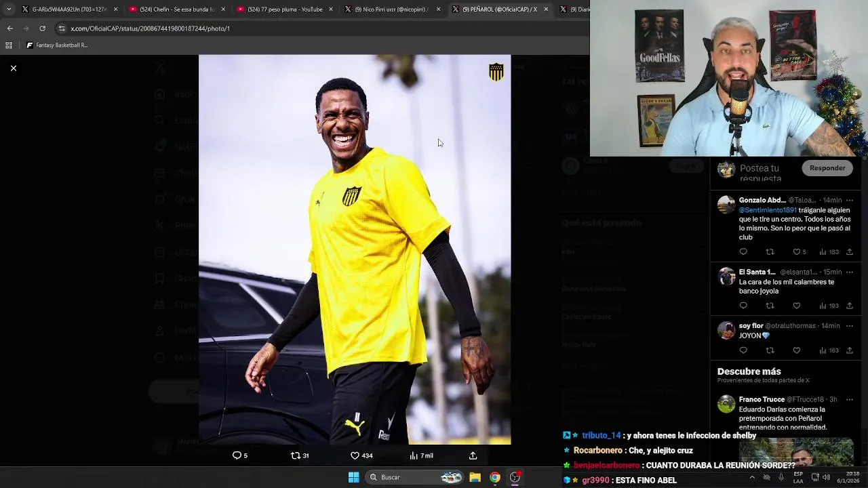Open File Explorer from the taskbar
The image size is (868, 488).
click(x=475, y=477)
